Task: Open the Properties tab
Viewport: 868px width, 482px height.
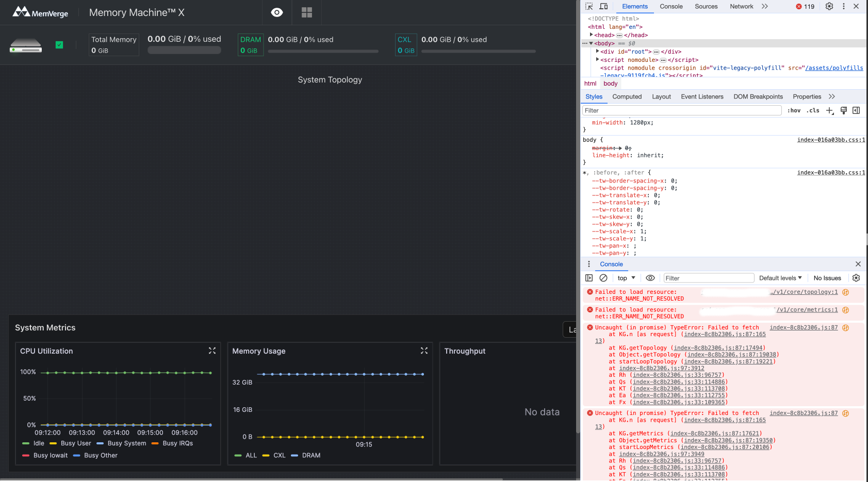Action: pyautogui.click(x=807, y=96)
